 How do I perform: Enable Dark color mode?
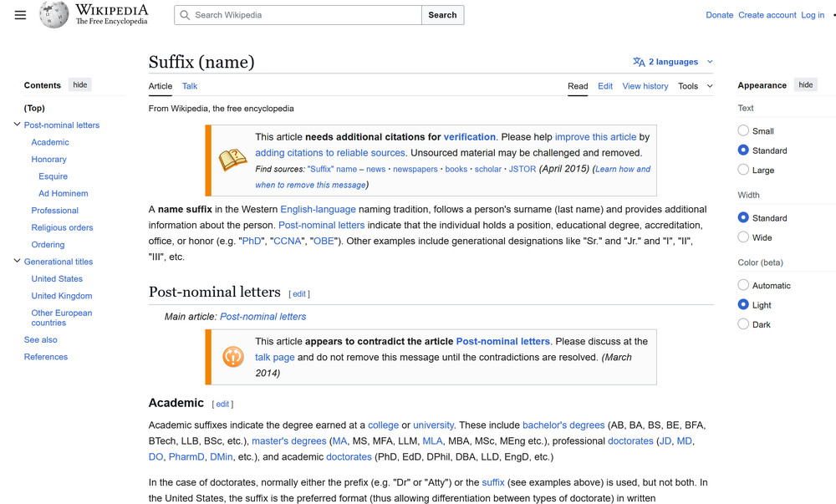click(x=743, y=324)
